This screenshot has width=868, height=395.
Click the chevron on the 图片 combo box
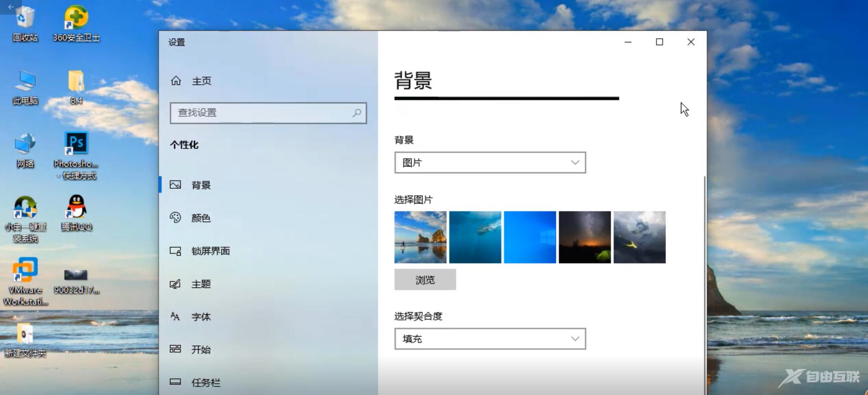click(575, 162)
